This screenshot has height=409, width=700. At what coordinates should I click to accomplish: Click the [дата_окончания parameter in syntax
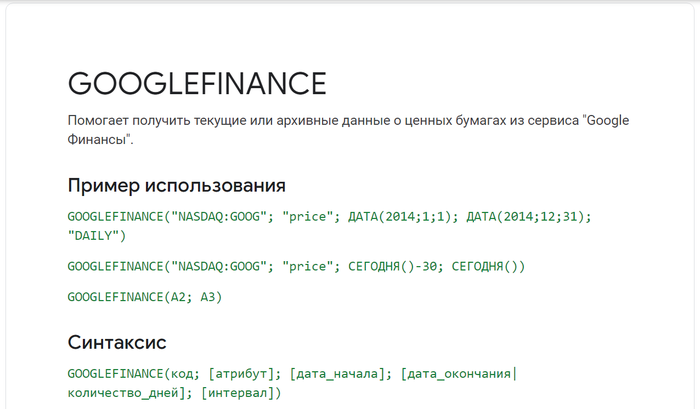[x=455, y=373]
